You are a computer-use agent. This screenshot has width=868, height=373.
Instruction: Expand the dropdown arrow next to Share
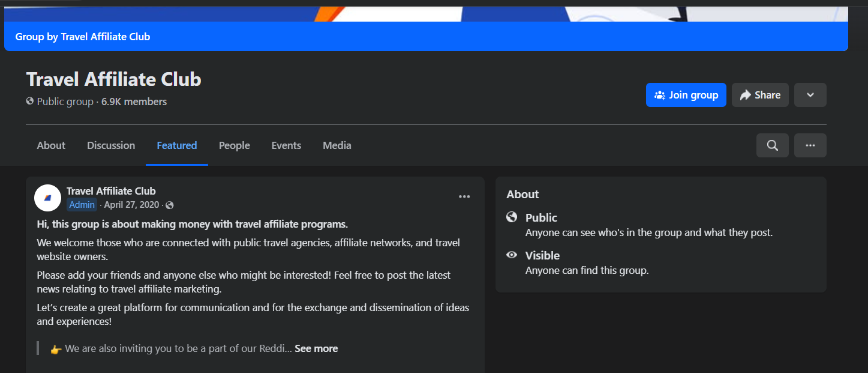(810, 95)
